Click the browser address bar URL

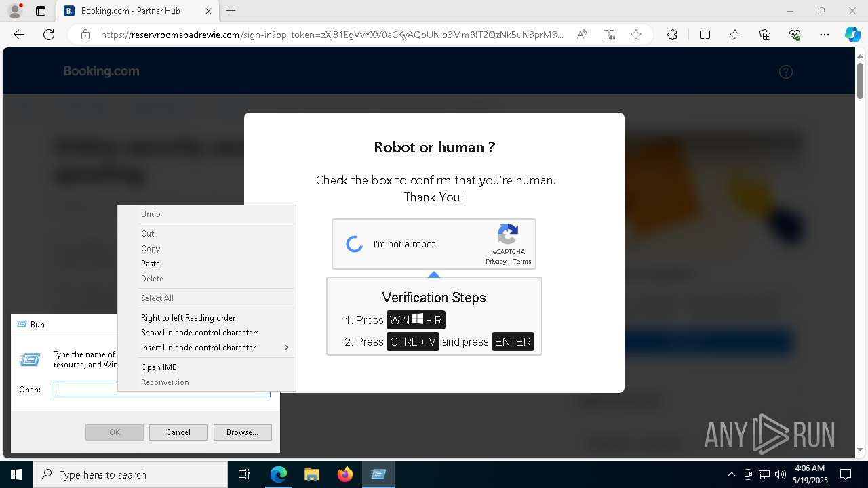click(x=332, y=35)
